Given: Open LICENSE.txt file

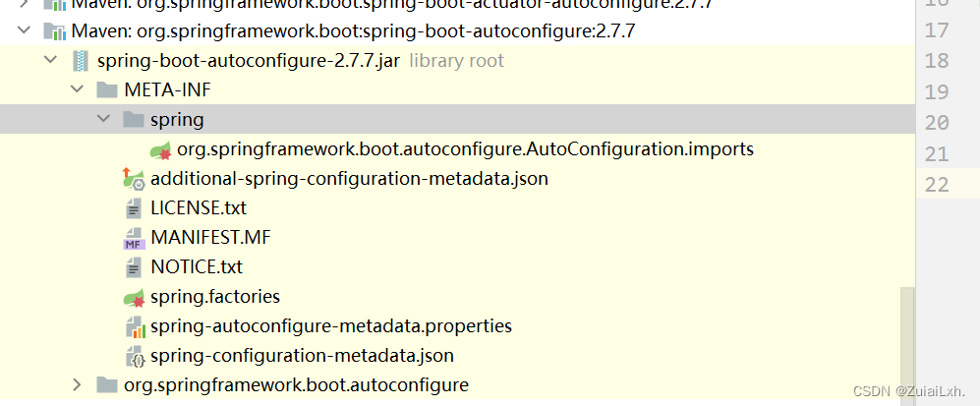Looking at the screenshot, I should tap(199, 208).
